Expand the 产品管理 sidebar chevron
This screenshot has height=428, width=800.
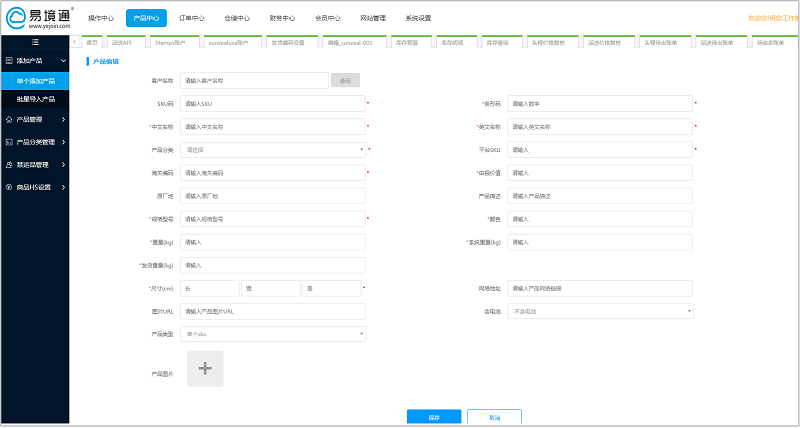click(63, 119)
